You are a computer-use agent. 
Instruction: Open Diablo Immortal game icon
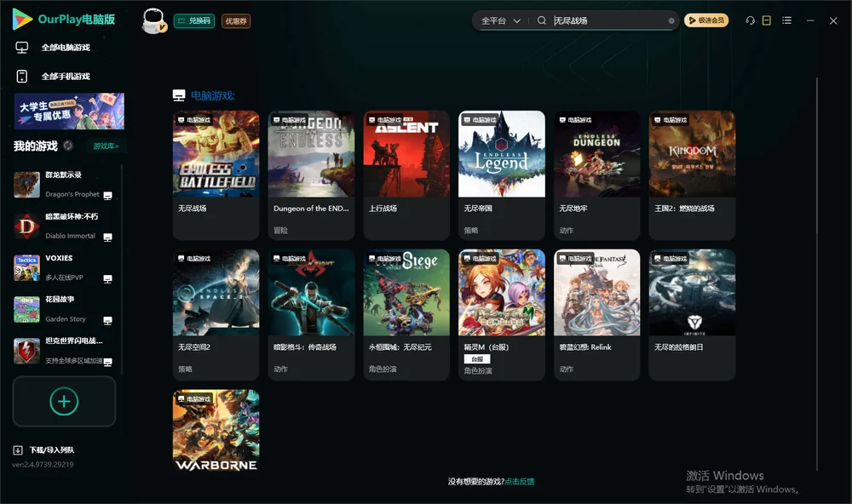pos(26,226)
